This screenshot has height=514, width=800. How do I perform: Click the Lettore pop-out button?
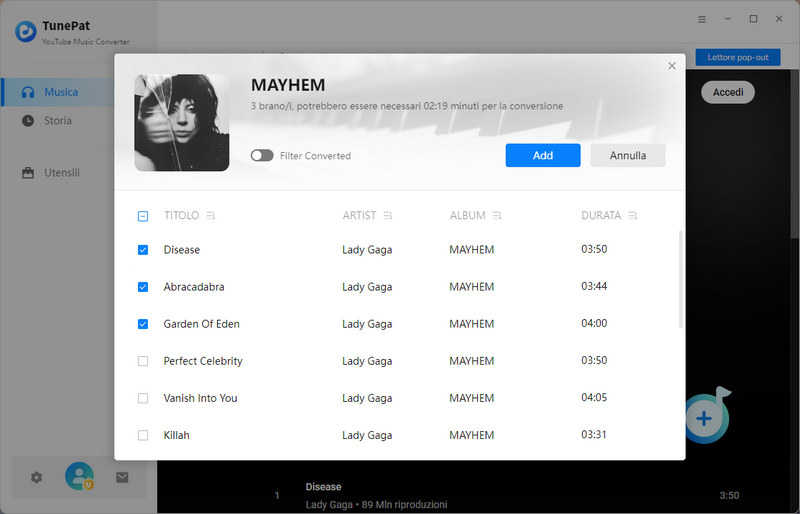738,57
